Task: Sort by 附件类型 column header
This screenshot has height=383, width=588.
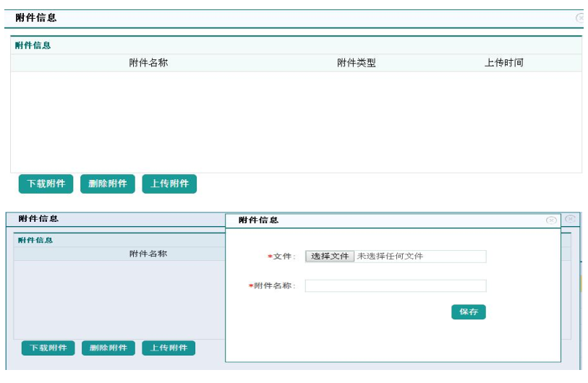Action: pos(357,63)
